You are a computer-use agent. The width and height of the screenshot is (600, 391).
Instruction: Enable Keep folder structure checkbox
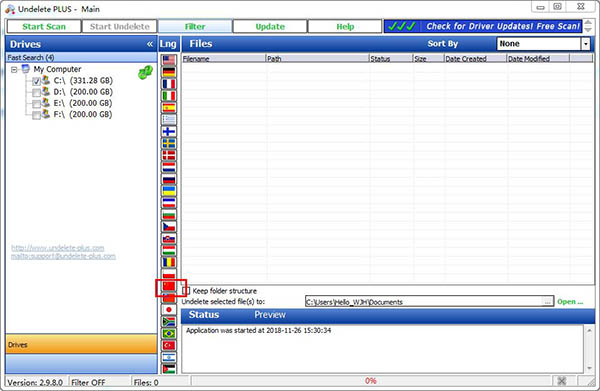coord(186,291)
